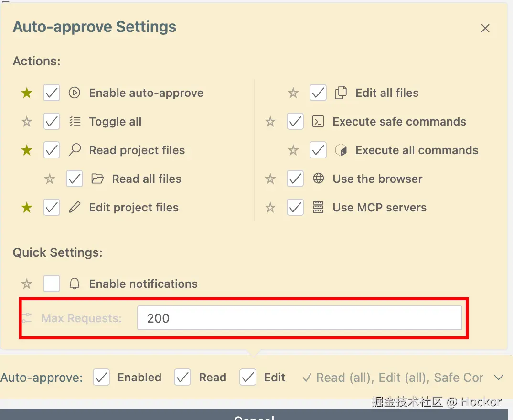The height and width of the screenshot is (420, 513).
Task: Favorite the Use the browser action
Action: [270, 179]
